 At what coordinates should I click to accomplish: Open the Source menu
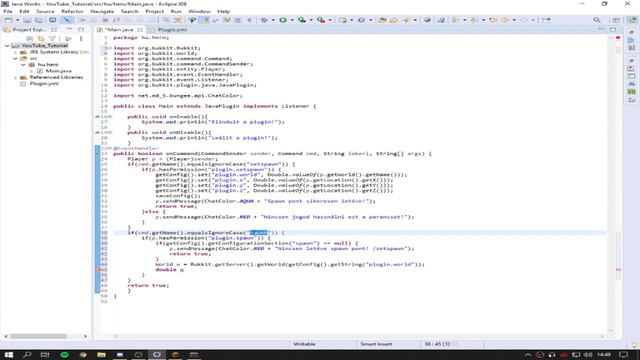[x=45, y=11]
